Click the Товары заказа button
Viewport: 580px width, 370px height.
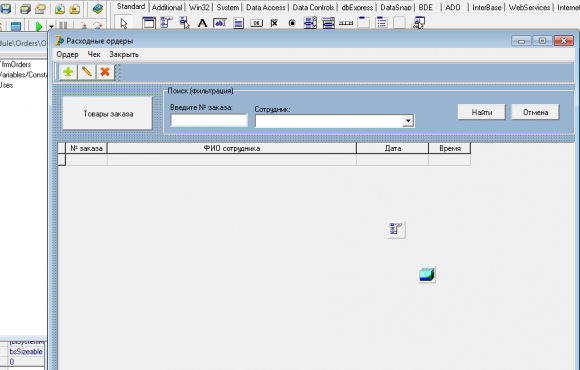coord(108,114)
